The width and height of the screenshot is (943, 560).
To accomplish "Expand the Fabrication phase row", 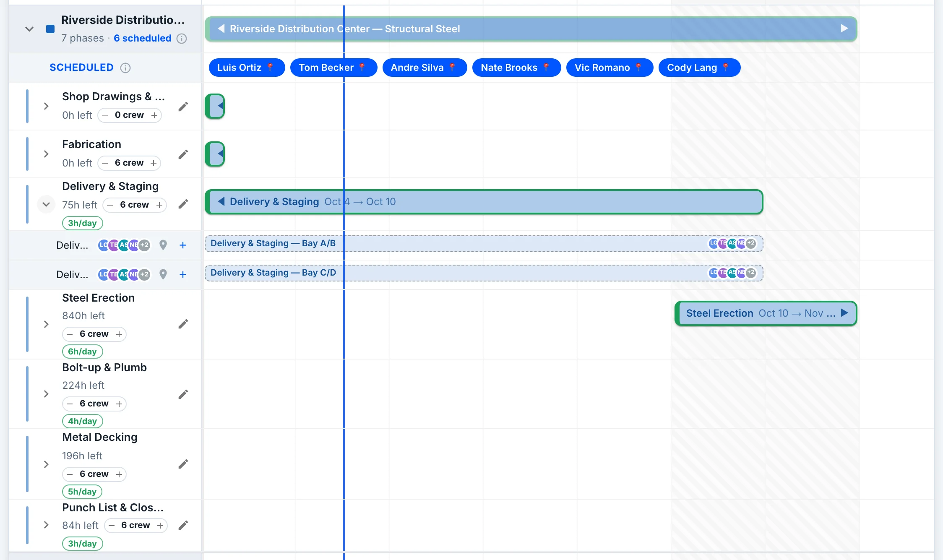I will 46,154.
